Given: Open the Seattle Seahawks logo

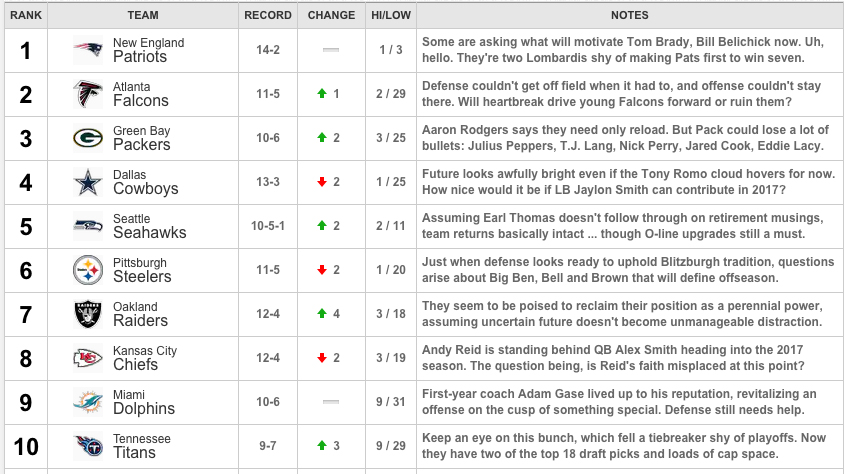Looking at the screenshot, I should (88, 226).
